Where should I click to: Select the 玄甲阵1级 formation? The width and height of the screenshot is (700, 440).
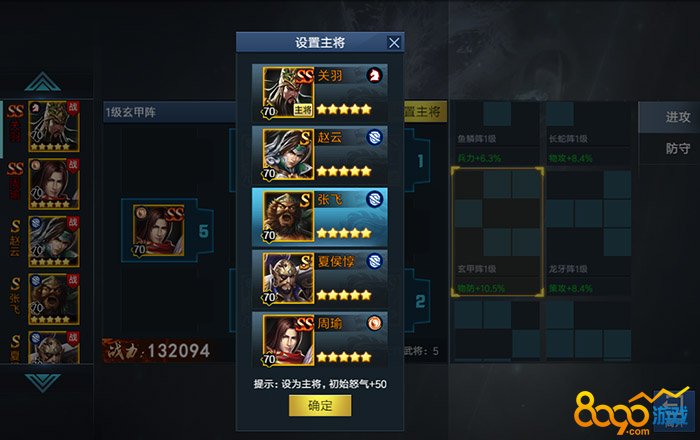pyautogui.click(x=497, y=232)
